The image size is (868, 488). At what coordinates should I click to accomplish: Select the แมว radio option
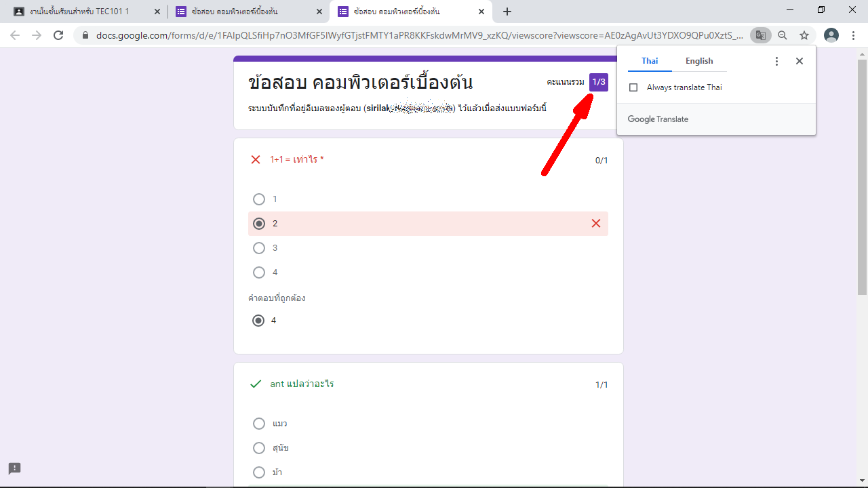click(x=259, y=424)
